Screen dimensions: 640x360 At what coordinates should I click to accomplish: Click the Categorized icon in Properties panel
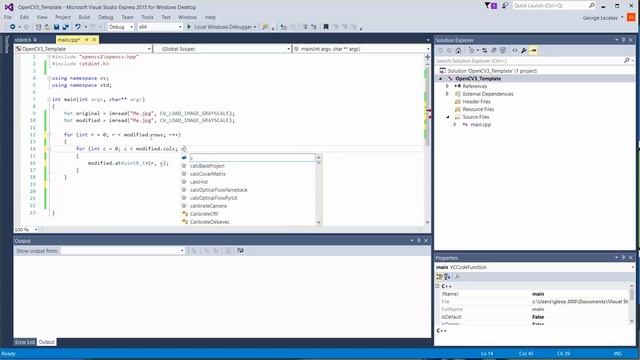(x=439, y=277)
